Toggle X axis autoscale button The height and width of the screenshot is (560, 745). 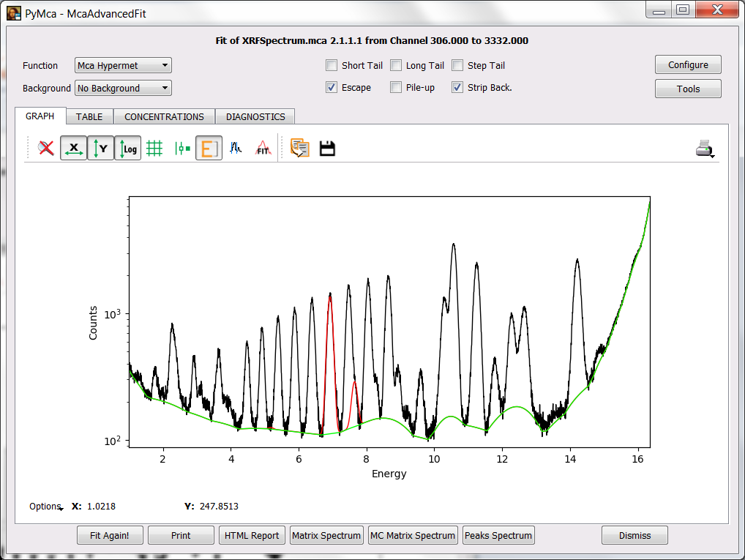click(x=73, y=149)
